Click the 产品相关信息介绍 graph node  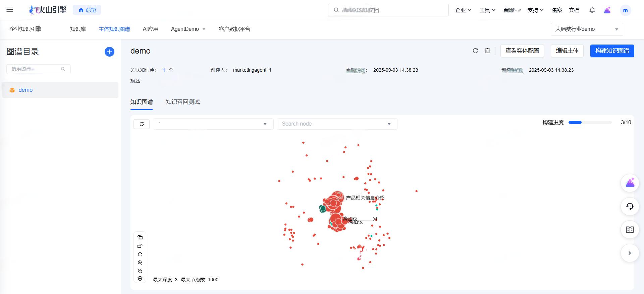point(337,197)
